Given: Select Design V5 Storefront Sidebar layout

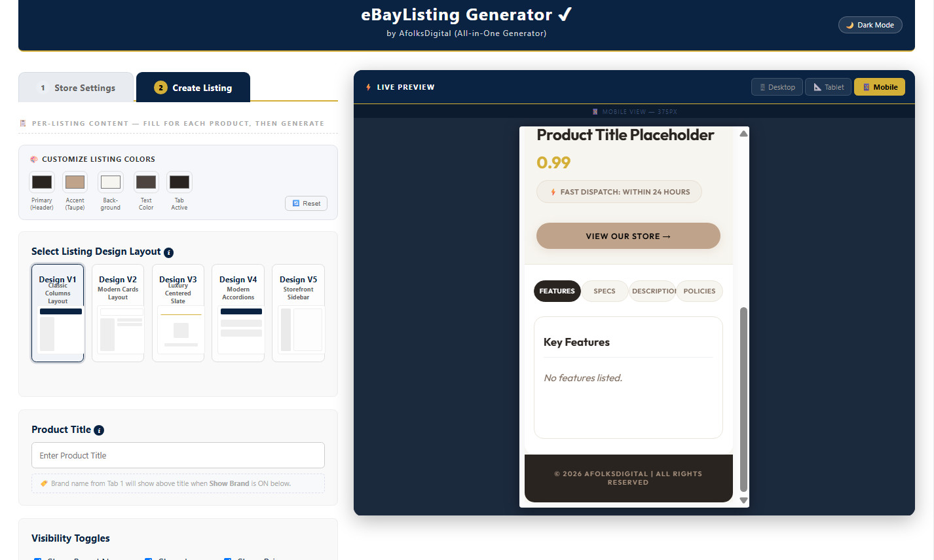Looking at the screenshot, I should tap(299, 313).
